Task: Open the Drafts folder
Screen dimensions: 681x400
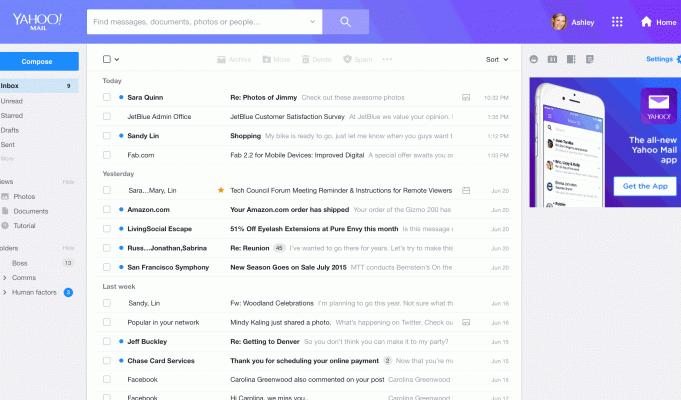Action: coord(10,130)
